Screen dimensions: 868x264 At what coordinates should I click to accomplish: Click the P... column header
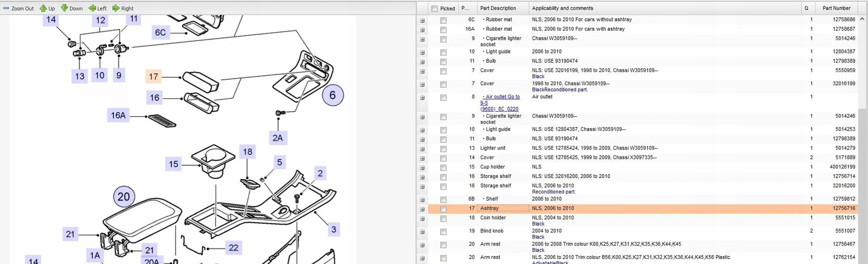468,8
